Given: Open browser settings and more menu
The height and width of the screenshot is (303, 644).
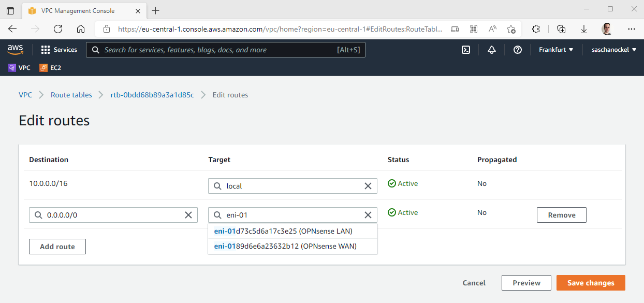Looking at the screenshot, I should tap(632, 30).
